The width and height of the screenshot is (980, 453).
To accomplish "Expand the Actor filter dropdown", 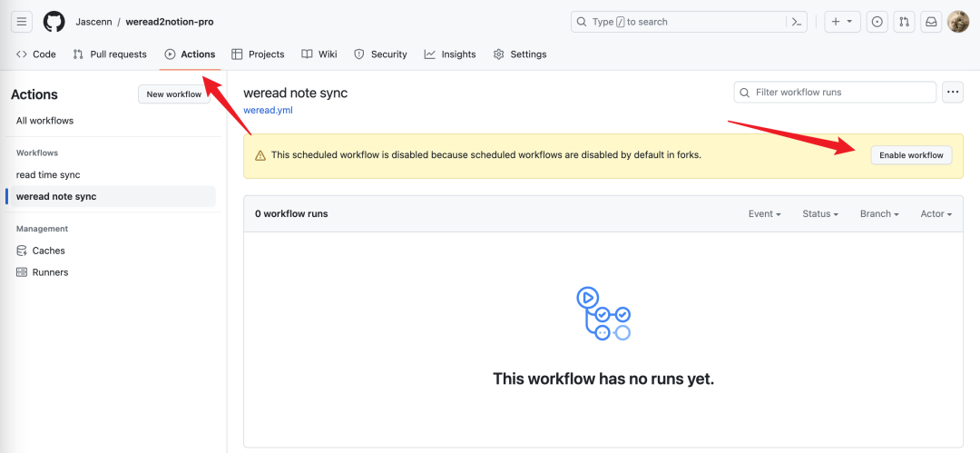I will pyautogui.click(x=936, y=214).
